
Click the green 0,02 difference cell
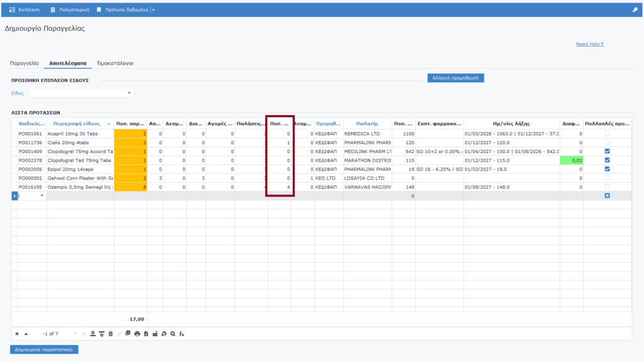pos(571,161)
